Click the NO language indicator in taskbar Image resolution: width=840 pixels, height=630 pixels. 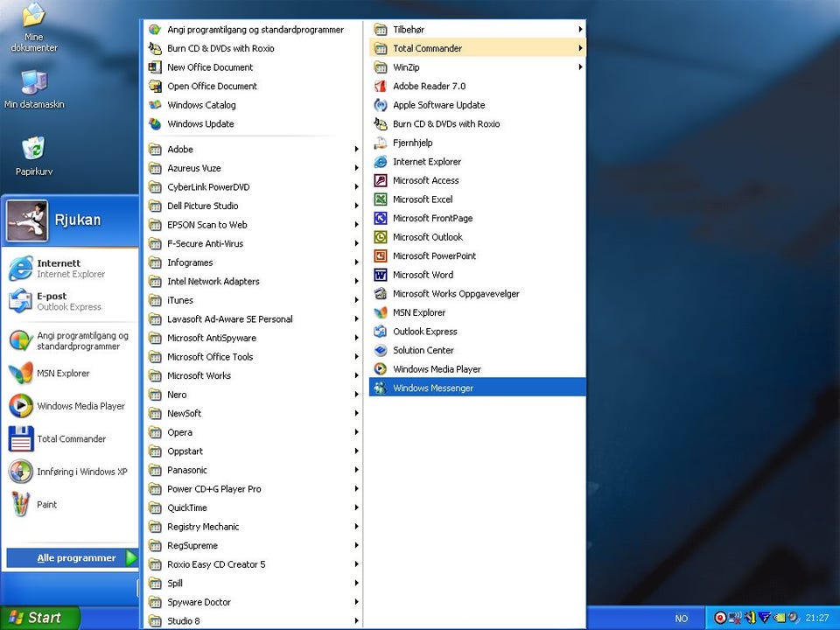pos(682,619)
